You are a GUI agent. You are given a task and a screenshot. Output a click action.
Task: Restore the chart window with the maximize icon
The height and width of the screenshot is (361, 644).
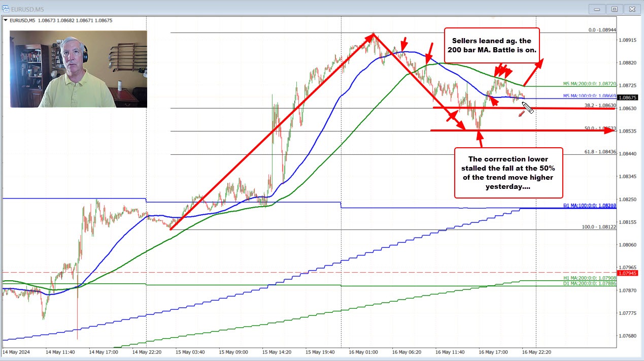coord(614,9)
